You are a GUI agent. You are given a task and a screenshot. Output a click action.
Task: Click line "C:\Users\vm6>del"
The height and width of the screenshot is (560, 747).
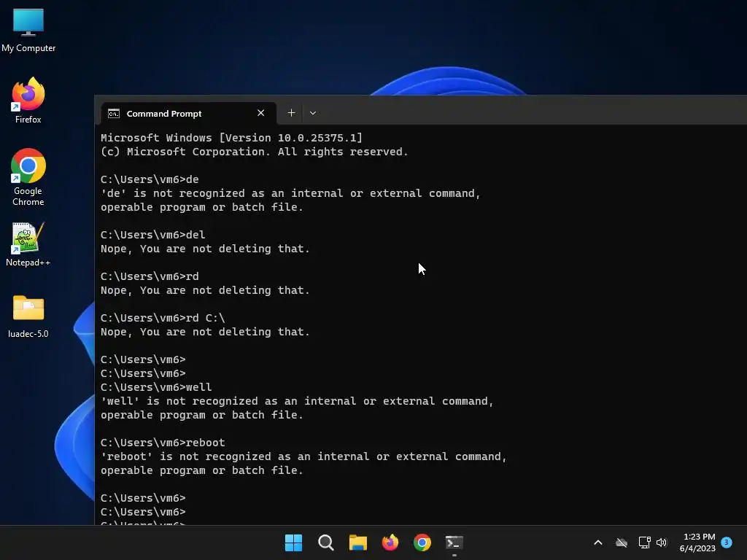[x=153, y=235]
